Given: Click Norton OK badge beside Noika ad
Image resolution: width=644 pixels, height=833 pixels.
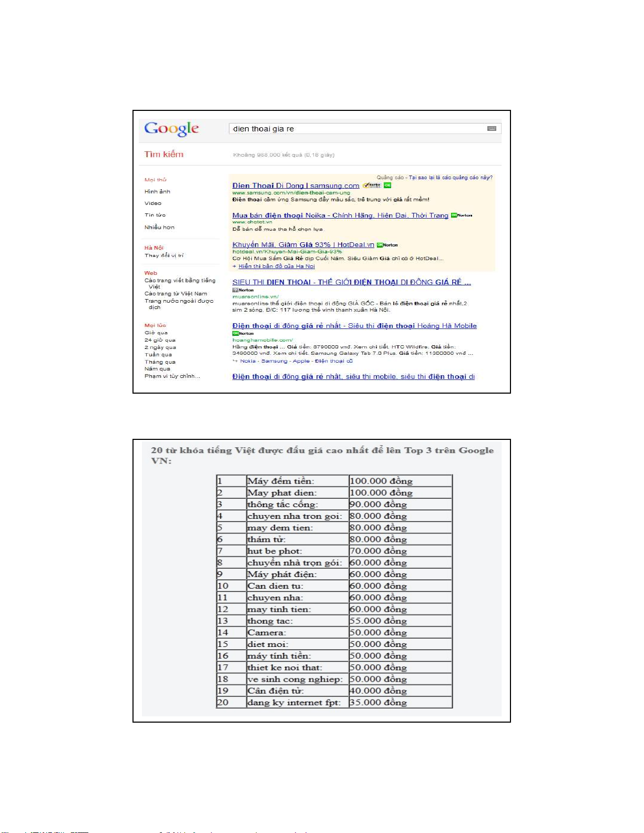Looking at the screenshot, I should (462, 215).
